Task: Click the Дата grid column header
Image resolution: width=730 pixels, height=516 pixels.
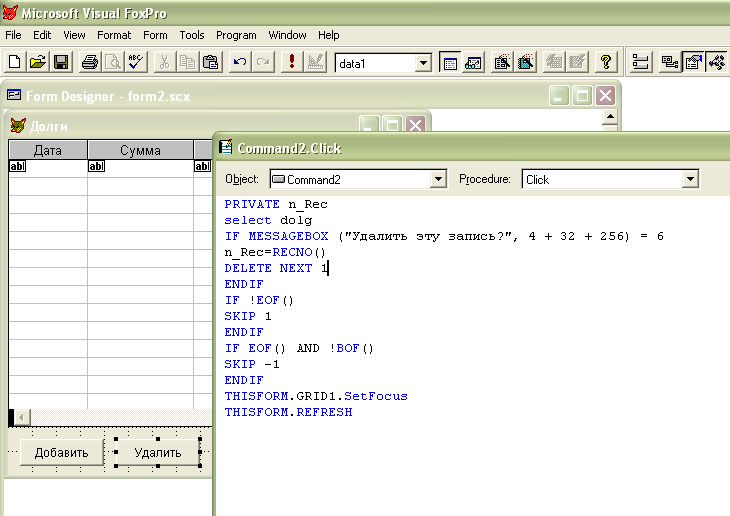Action: [48, 150]
